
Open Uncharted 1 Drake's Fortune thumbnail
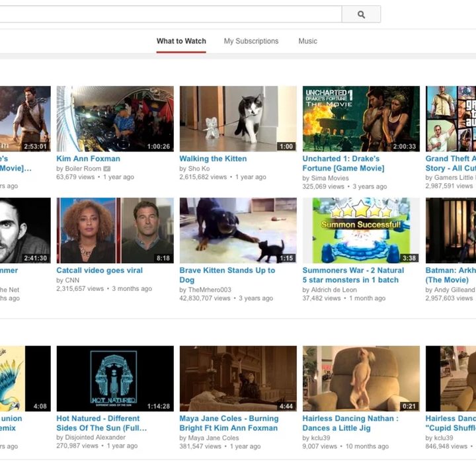361,119
